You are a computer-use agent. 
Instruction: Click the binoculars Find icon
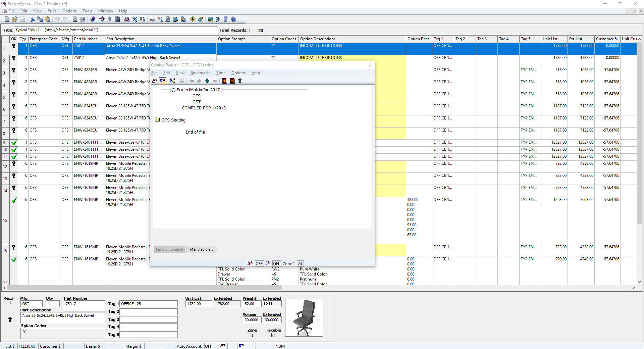127,19
